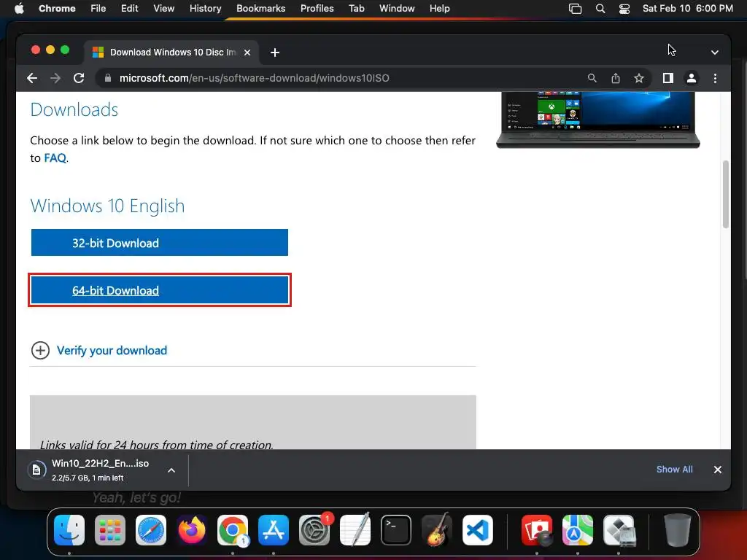Start the 32-bit Download
Image resolution: width=747 pixels, height=560 pixels.
pyautogui.click(x=160, y=243)
